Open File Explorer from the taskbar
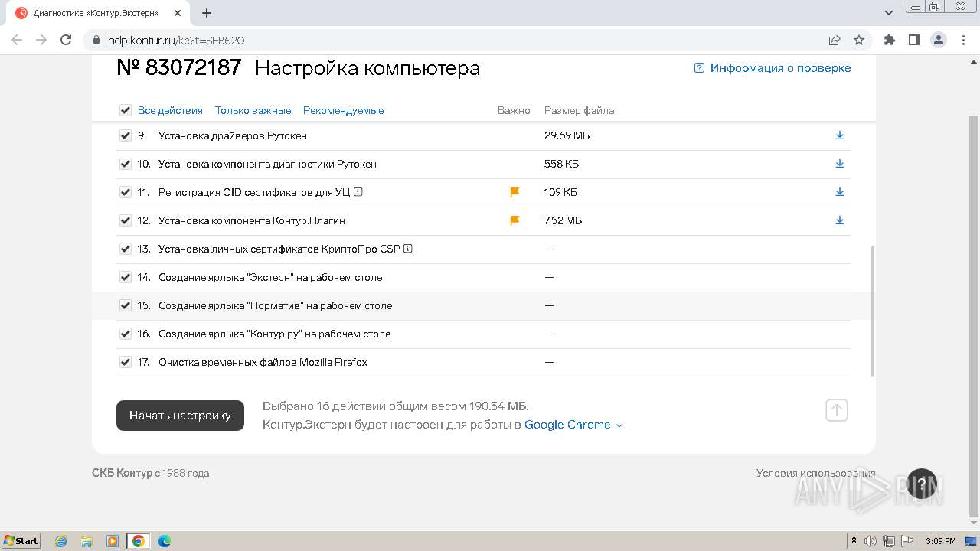Image resolution: width=980 pixels, height=551 pixels. (87, 541)
